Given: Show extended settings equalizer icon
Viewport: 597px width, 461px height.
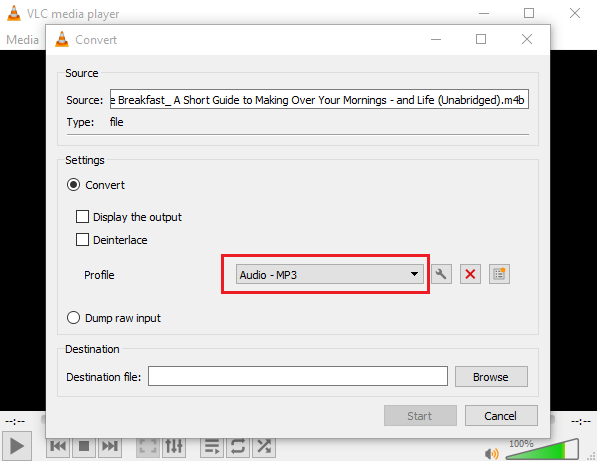Looking at the screenshot, I should click(174, 446).
